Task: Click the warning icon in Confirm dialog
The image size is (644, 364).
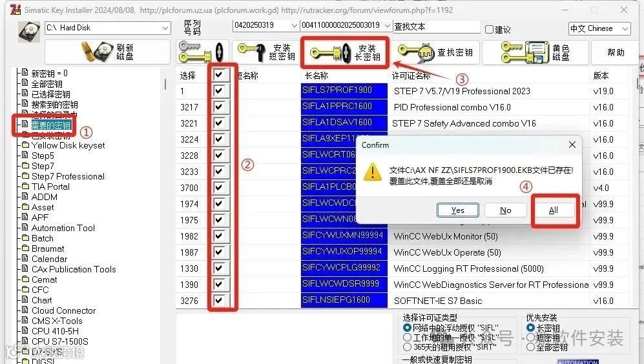Action: (x=373, y=172)
